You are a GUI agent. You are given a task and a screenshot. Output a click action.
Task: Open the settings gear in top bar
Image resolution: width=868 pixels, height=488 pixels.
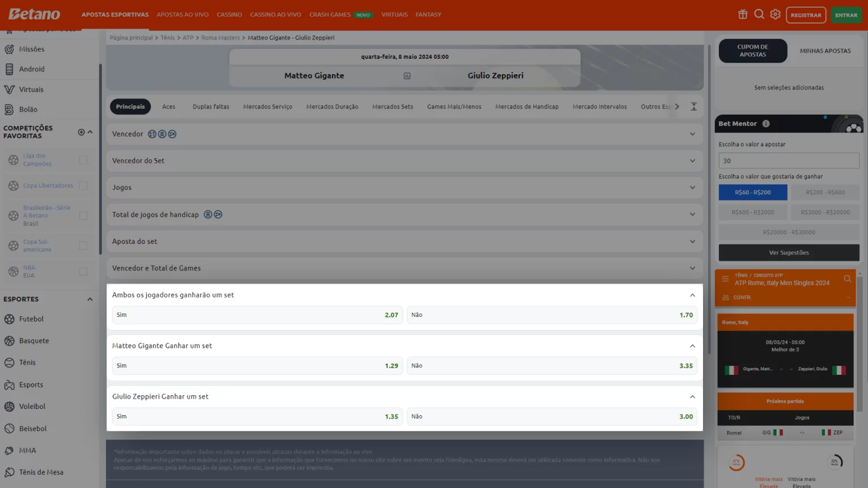(775, 15)
